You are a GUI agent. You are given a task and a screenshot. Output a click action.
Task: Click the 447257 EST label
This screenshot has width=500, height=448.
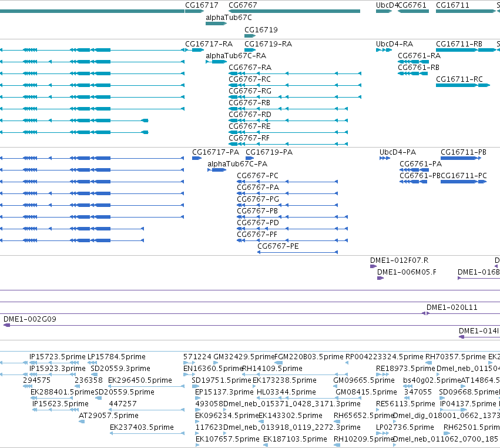tap(123, 404)
